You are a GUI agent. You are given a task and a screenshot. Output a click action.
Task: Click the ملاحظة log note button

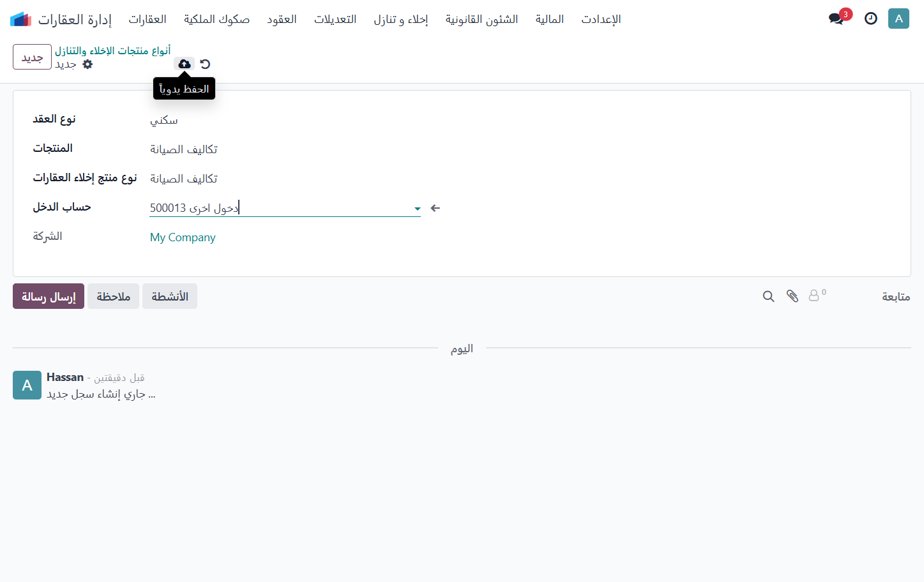113,296
